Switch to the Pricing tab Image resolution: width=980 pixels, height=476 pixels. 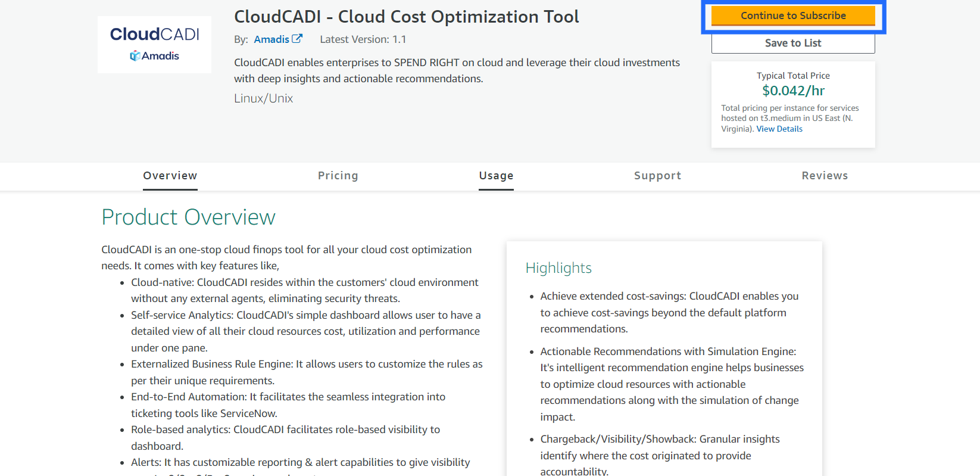(x=338, y=176)
